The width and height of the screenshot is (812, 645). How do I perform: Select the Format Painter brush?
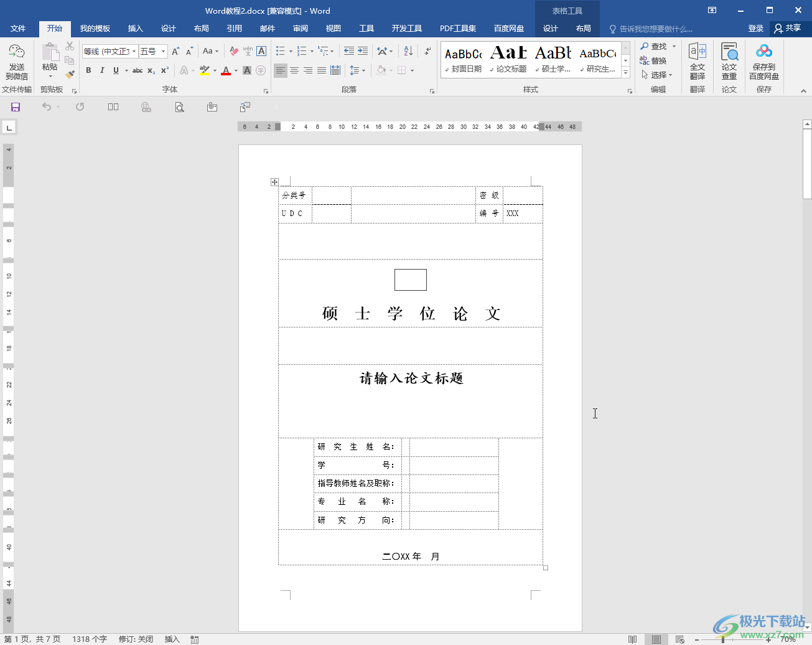pos(70,75)
